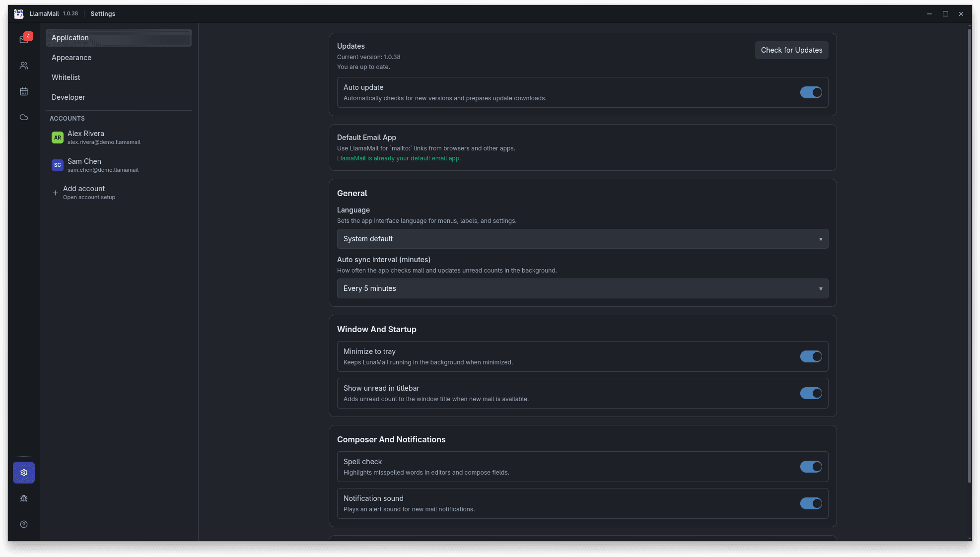Toggle Show unread in titlebar
980x557 pixels.
811,393
